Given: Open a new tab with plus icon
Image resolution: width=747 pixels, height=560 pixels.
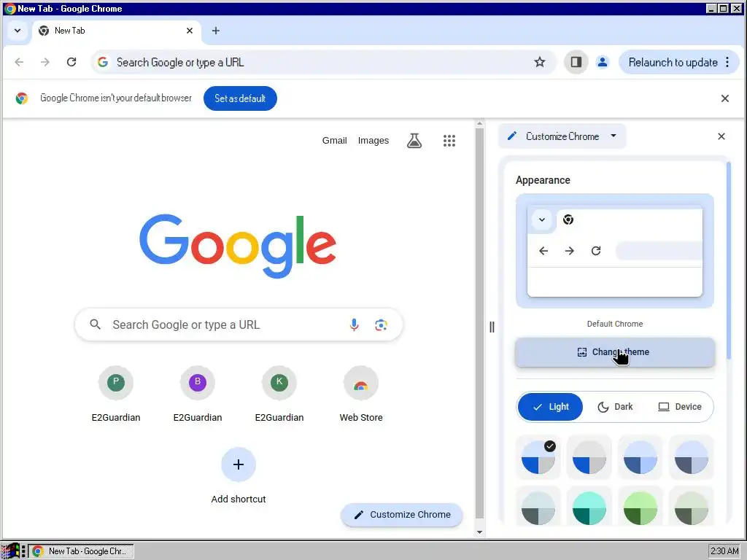Looking at the screenshot, I should point(216,31).
